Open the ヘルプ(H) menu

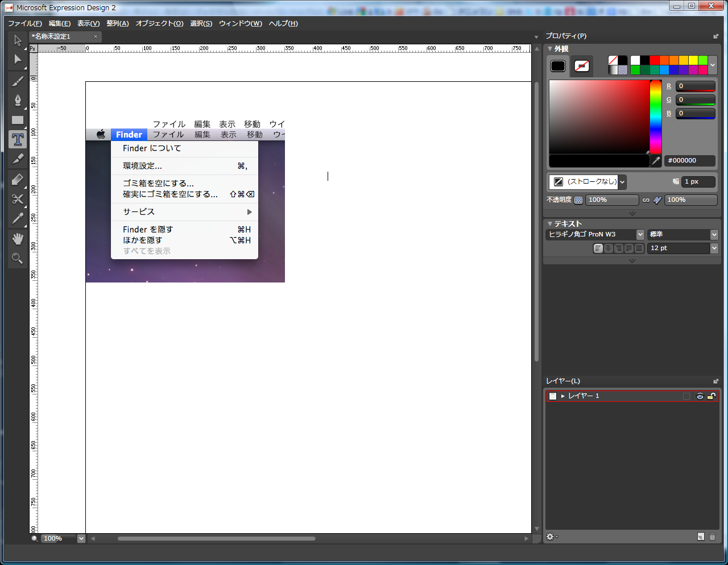(x=284, y=23)
